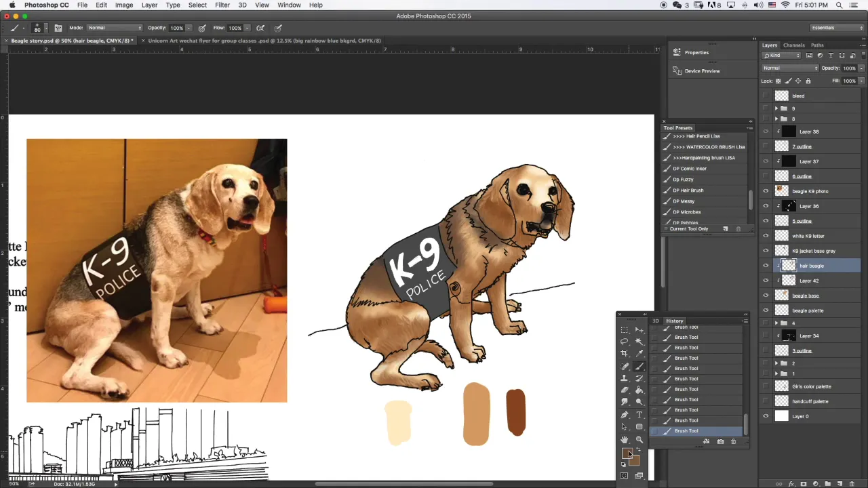Select the Eraser tool
Image resolution: width=868 pixels, height=488 pixels.
625,390
